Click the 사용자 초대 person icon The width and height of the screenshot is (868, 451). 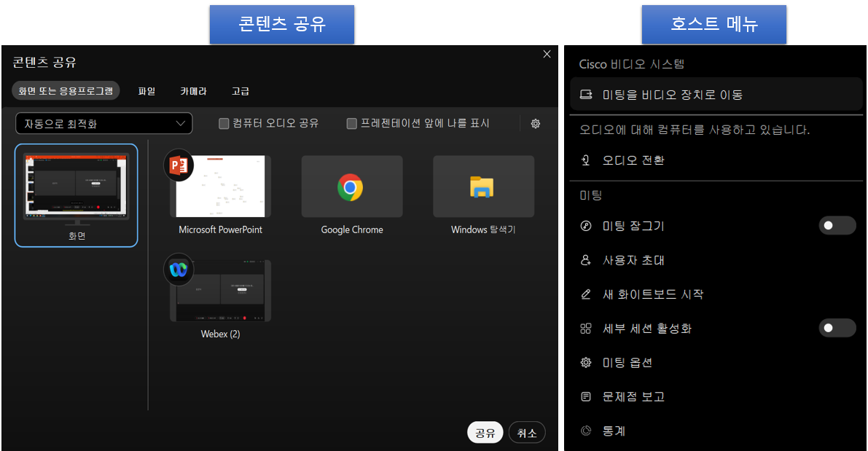click(585, 260)
